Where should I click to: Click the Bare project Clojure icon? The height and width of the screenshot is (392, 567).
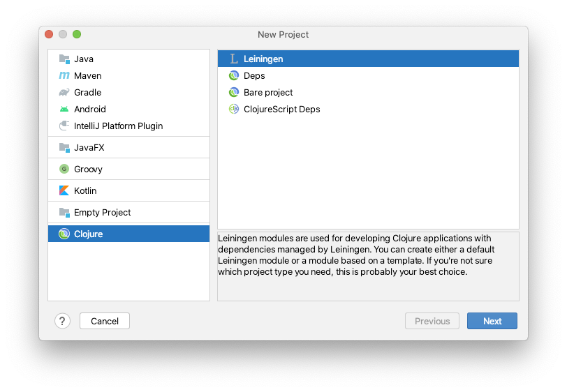click(234, 93)
